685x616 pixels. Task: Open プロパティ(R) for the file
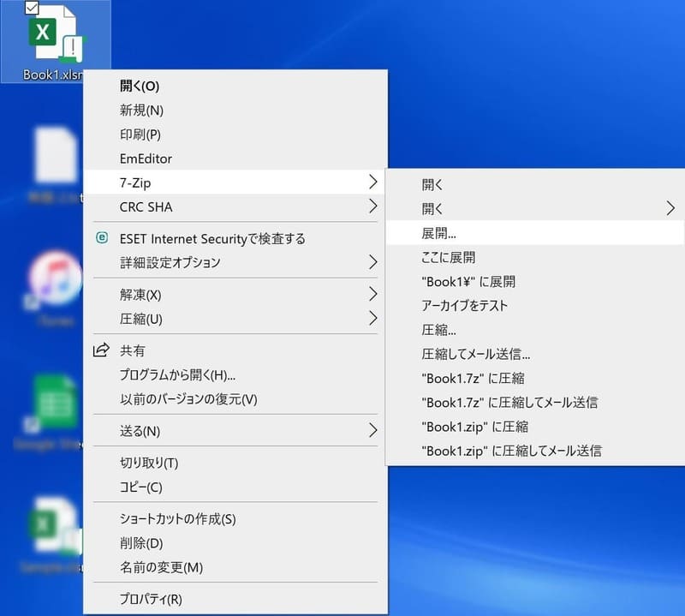pos(235,599)
